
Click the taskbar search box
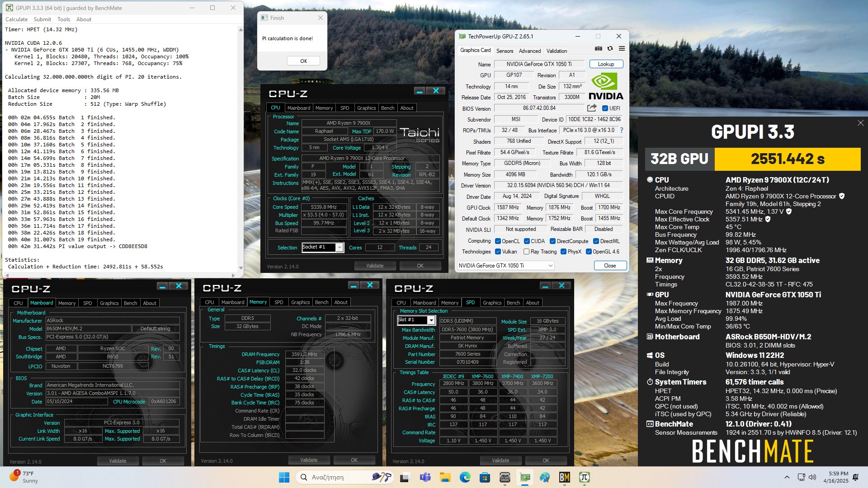pos(344,477)
